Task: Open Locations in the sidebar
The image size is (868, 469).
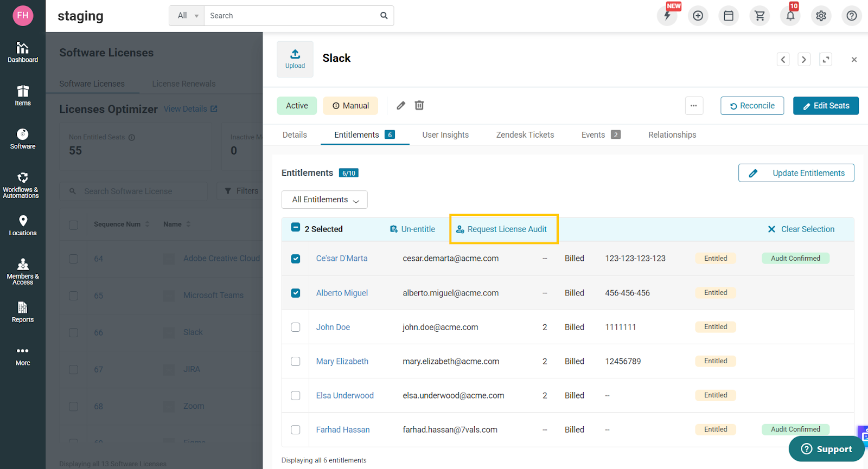Action: point(23,226)
